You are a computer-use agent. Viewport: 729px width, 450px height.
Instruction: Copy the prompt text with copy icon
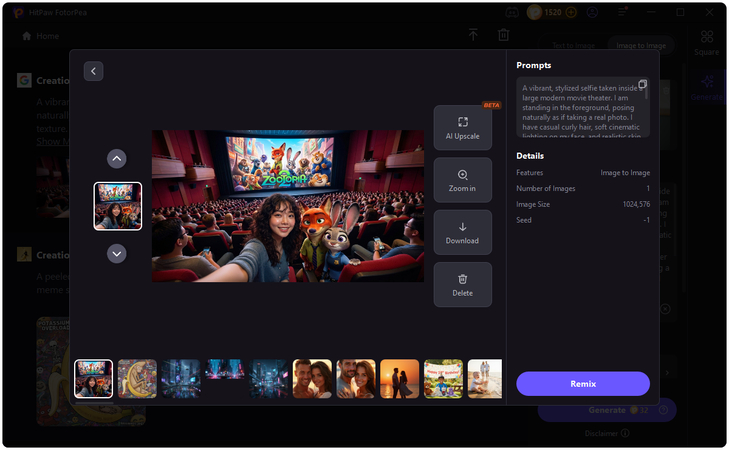(x=642, y=85)
